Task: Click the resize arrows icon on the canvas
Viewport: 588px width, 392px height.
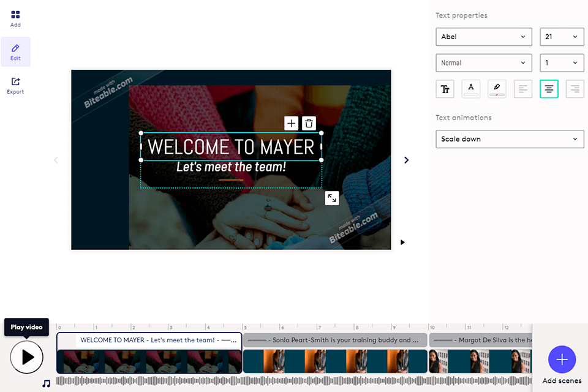Action: tap(331, 198)
